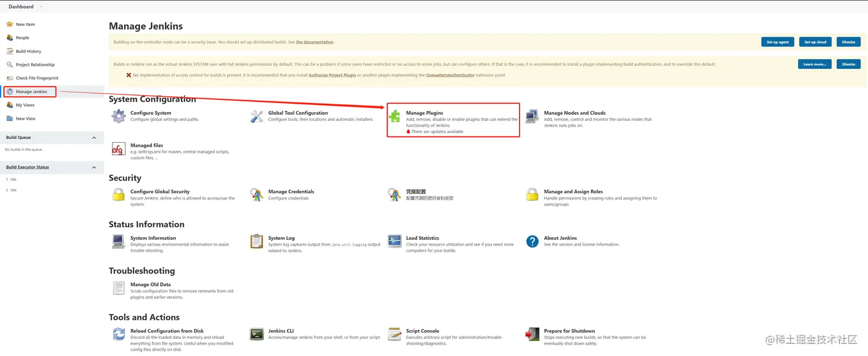
Task: Open the QueueItemAuthenticator link
Action: pos(450,75)
